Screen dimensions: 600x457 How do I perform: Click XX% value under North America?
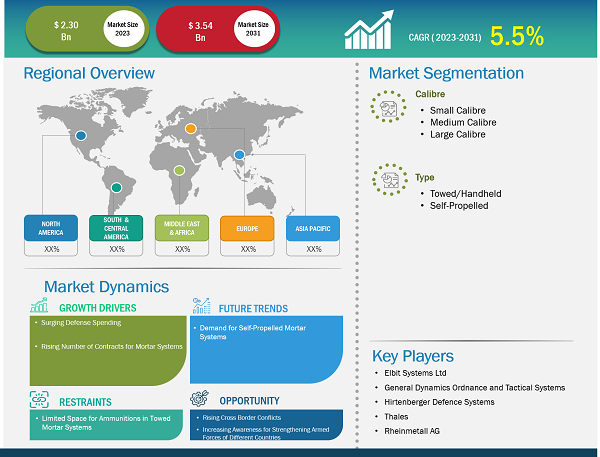(x=52, y=249)
